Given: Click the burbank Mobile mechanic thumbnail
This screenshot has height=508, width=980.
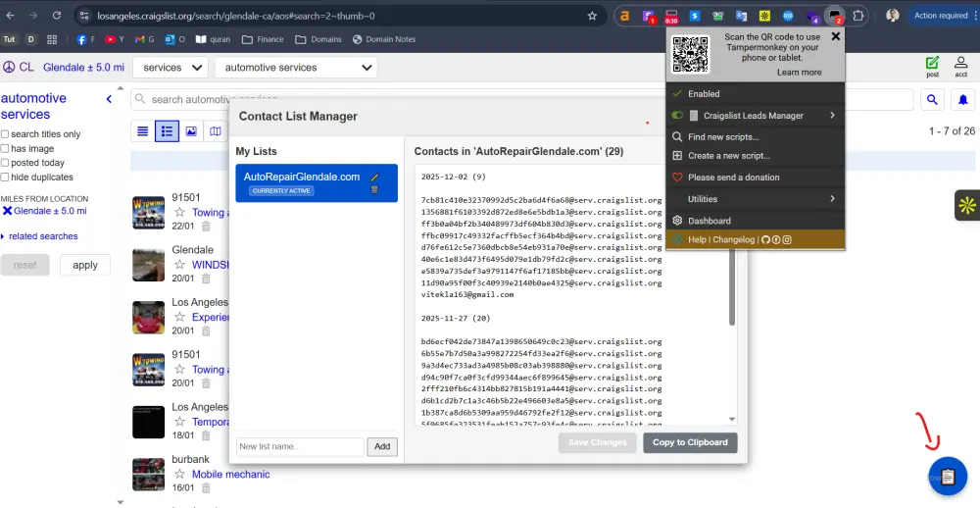Looking at the screenshot, I should click(x=149, y=475).
